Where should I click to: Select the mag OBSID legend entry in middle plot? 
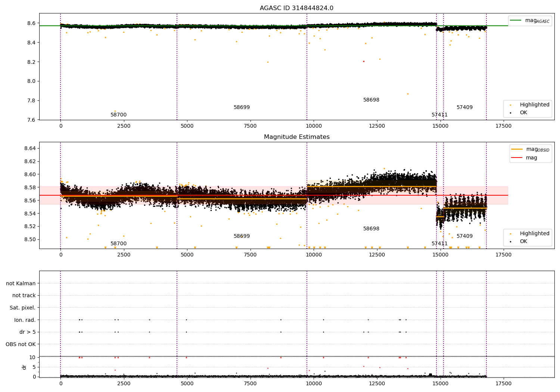coord(530,149)
